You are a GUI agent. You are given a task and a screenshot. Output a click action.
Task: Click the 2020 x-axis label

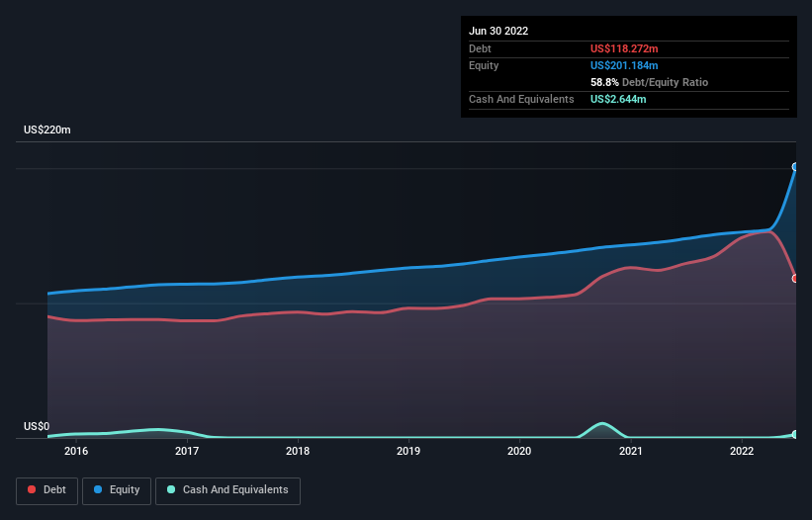point(519,451)
